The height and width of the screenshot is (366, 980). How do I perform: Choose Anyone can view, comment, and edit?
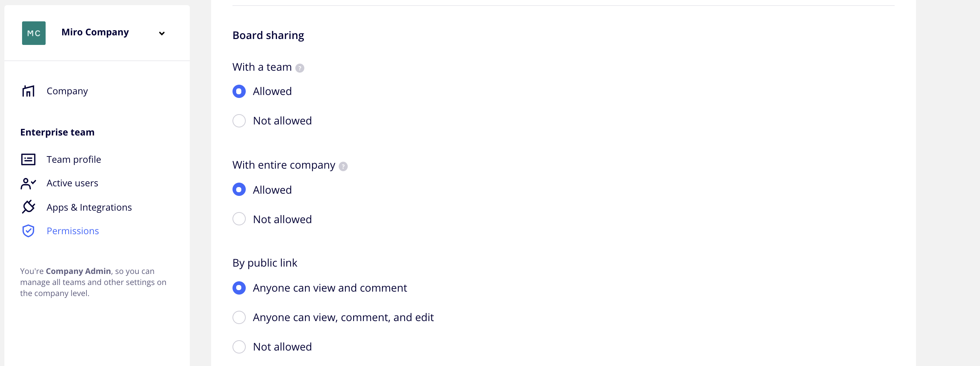(239, 317)
